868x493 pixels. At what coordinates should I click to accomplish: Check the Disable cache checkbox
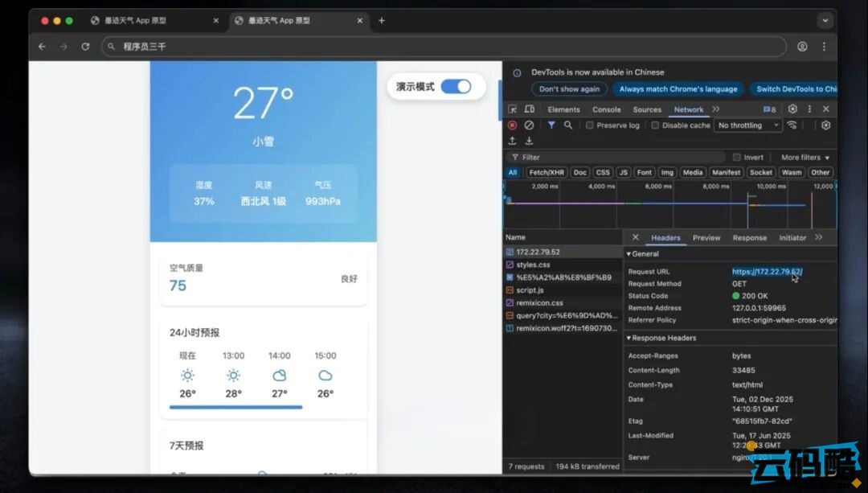point(655,125)
